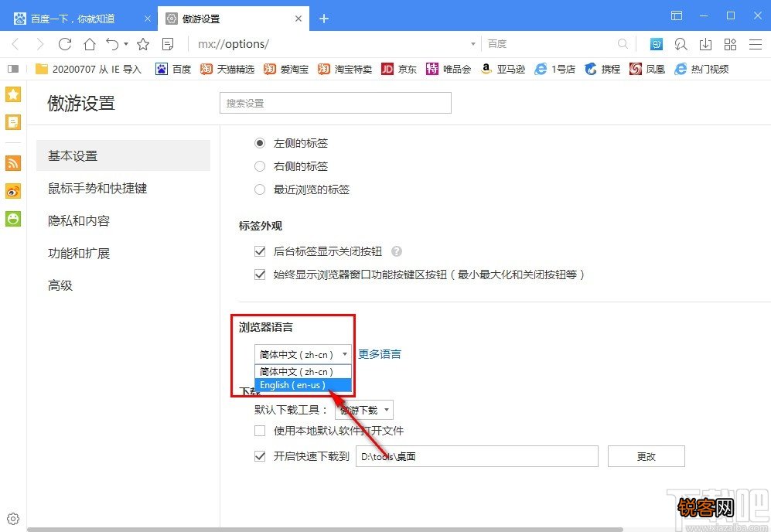Open the download manager icon
The image size is (771, 532).
(x=705, y=44)
